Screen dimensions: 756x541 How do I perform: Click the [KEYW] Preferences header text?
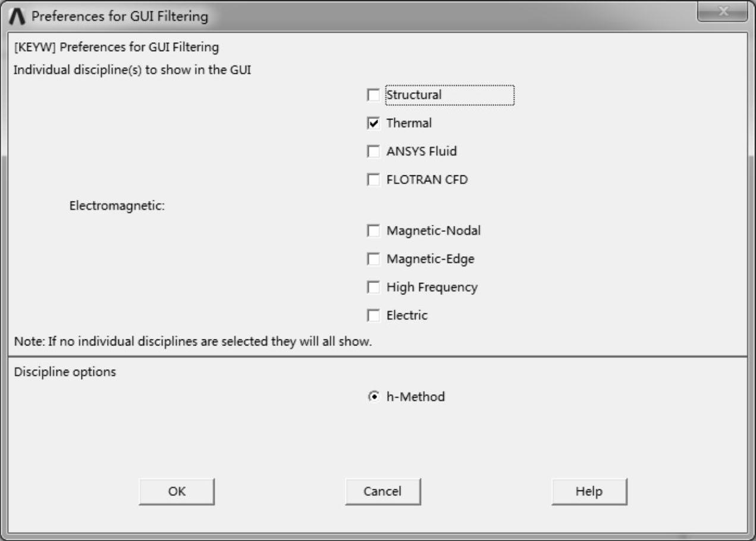click(x=116, y=47)
